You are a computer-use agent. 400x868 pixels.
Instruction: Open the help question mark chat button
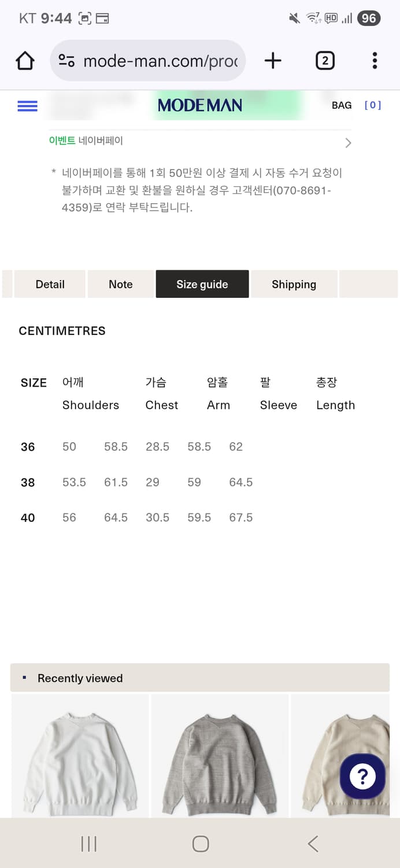tap(362, 777)
